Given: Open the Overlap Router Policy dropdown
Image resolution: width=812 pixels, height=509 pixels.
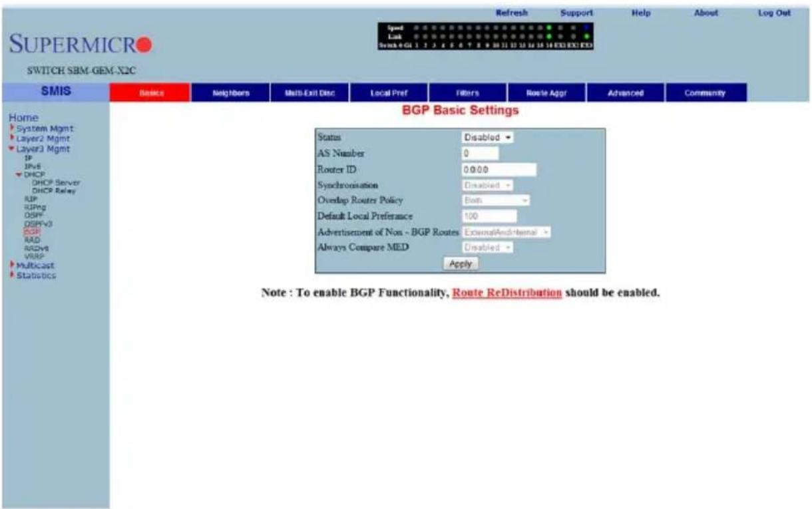Looking at the screenshot, I should 496,200.
